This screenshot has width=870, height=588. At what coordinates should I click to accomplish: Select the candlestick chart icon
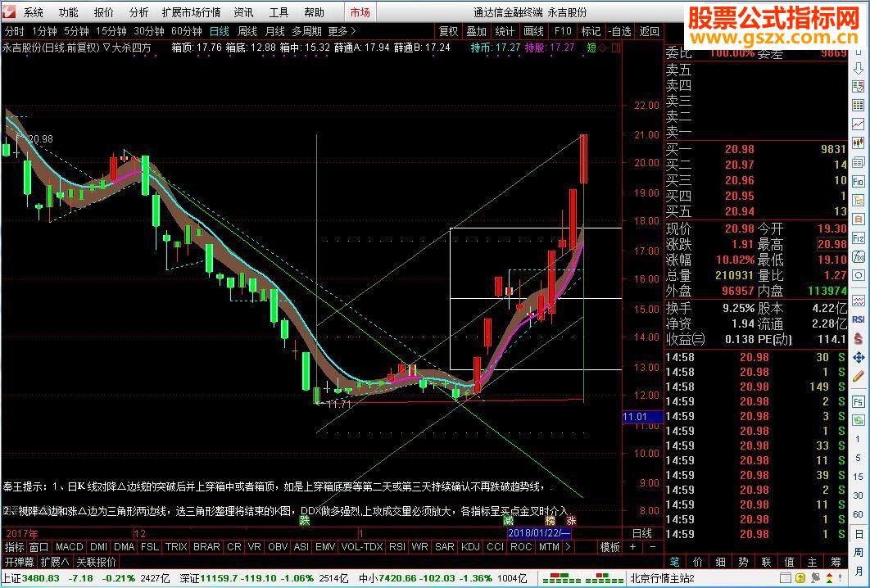click(859, 143)
